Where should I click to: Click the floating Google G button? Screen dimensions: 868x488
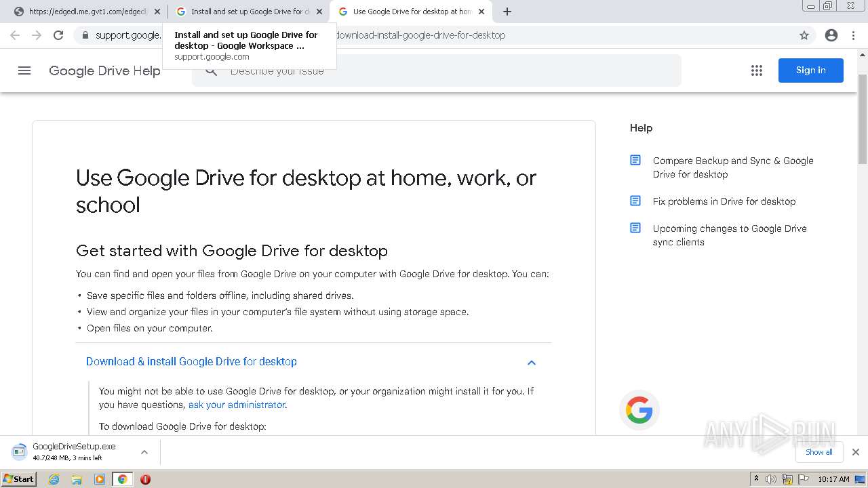click(639, 410)
